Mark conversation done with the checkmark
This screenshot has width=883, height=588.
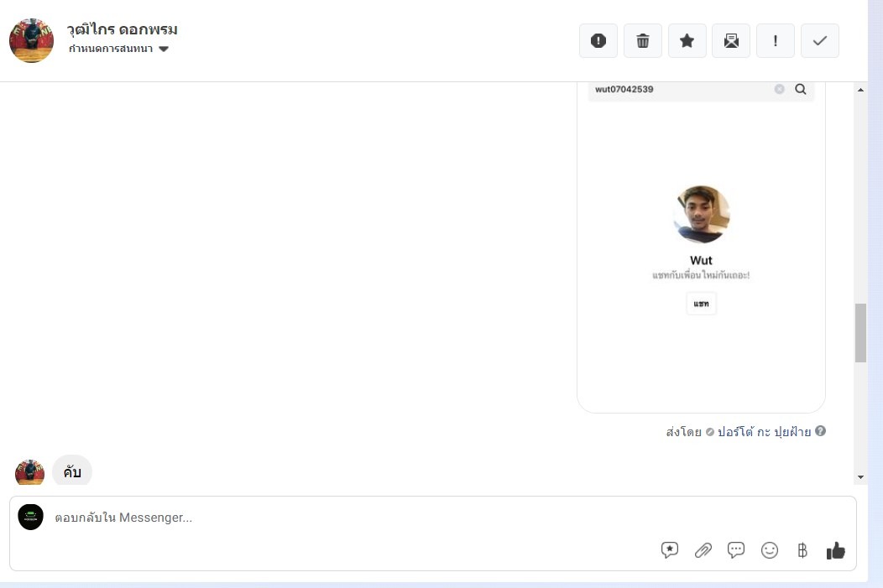[x=820, y=41]
